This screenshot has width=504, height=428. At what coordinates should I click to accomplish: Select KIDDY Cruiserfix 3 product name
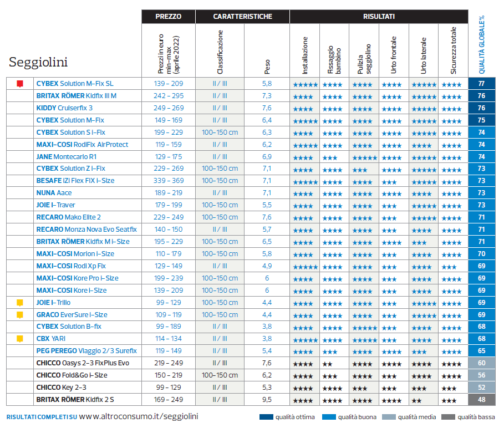(x=64, y=108)
